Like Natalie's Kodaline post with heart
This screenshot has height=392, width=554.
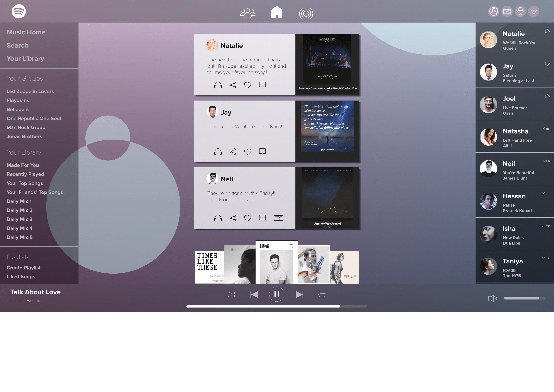click(x=248, y=85)
